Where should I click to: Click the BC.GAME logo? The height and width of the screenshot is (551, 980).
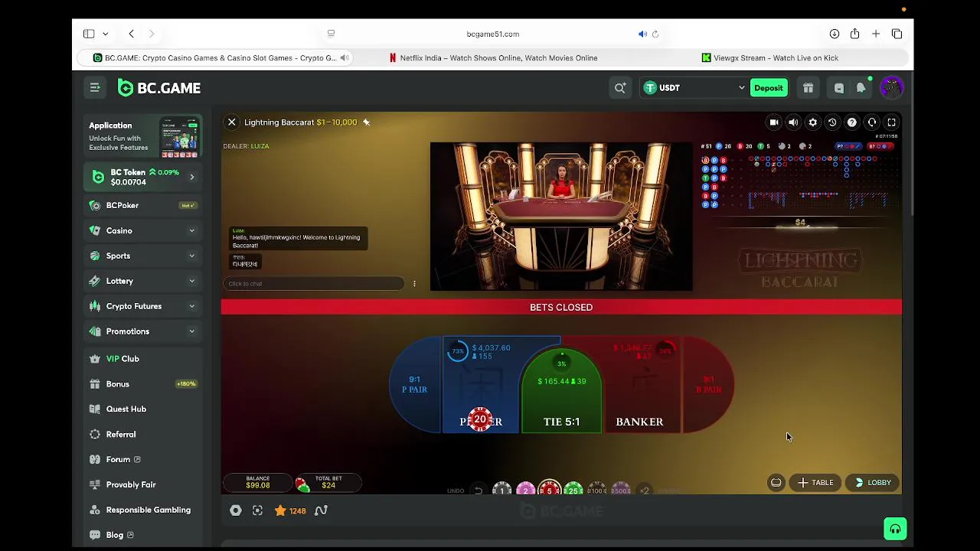(x=159, y=88)
